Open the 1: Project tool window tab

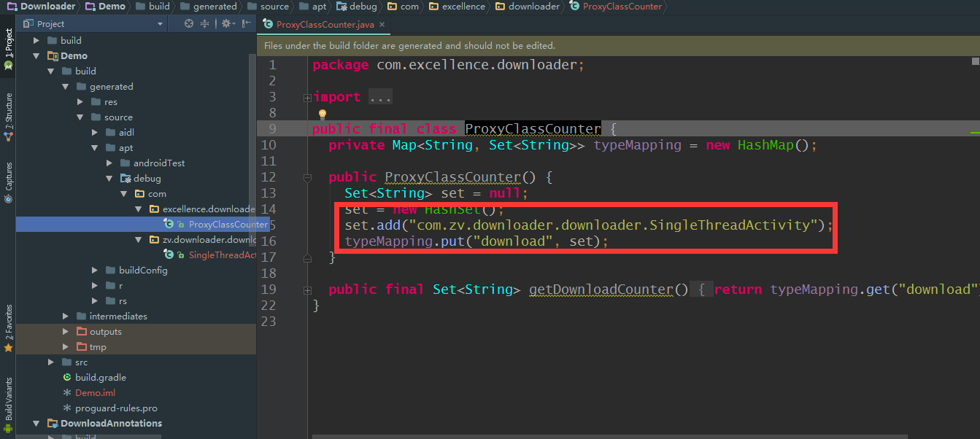click(x=8, y=50)
